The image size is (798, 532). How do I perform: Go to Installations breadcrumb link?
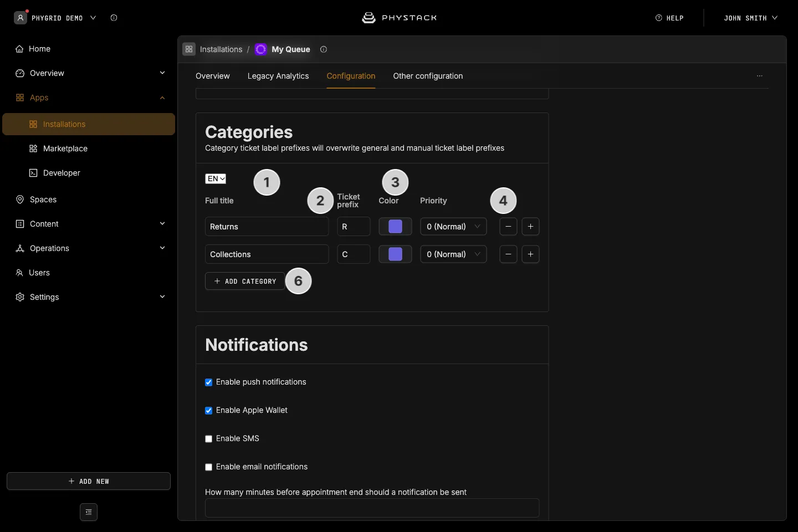pyautogui.click(x=221, y=49)
